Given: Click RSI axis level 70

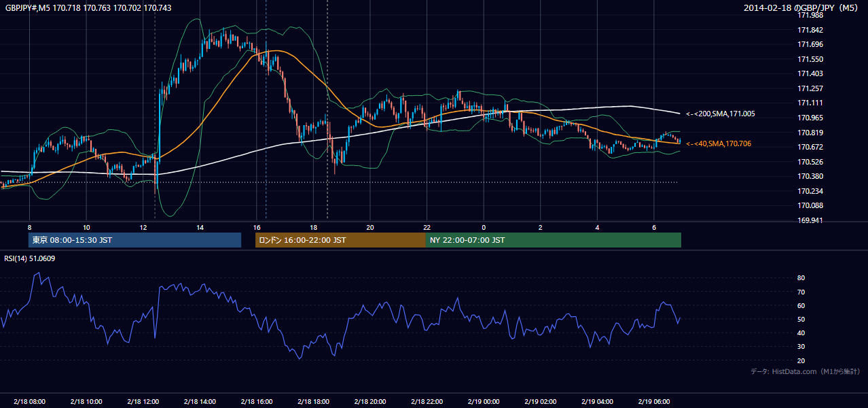Looking at the screenshot, I should [801, 292].
